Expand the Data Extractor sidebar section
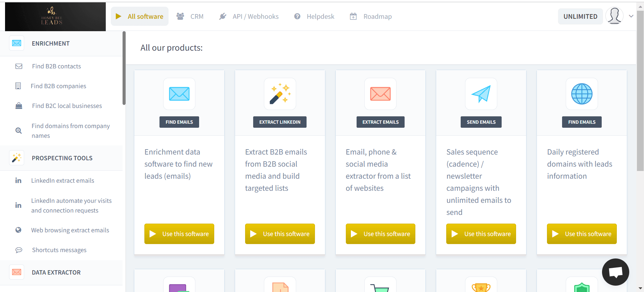Viewport: 644px width, 292px height. [56, 273]
